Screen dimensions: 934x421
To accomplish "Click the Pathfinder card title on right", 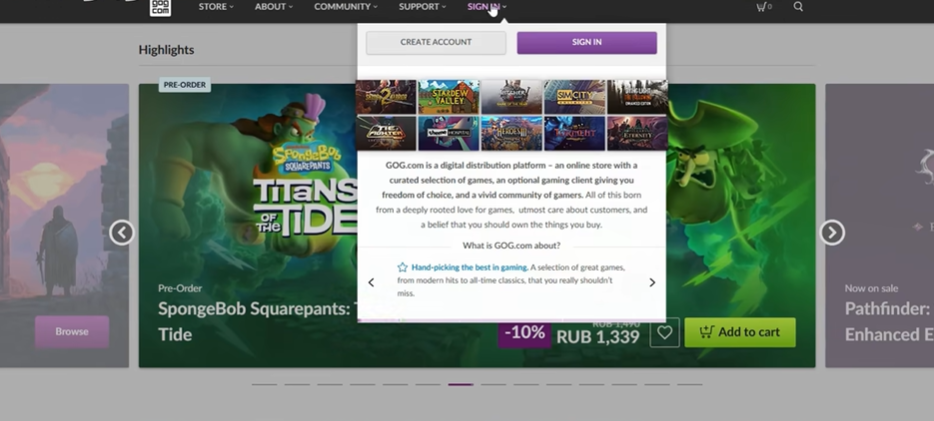I will [x=889, y=322].
